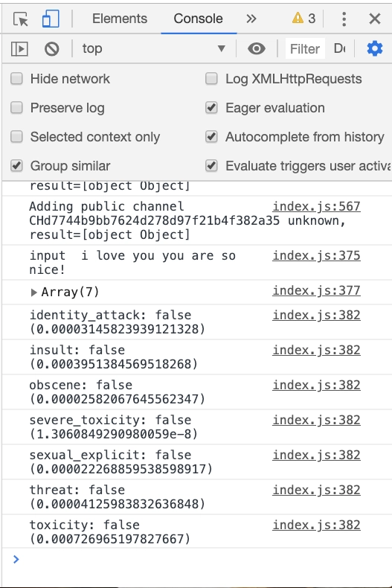
Task: Create live expression with the eye icon
Action: (x=257, y=48)
